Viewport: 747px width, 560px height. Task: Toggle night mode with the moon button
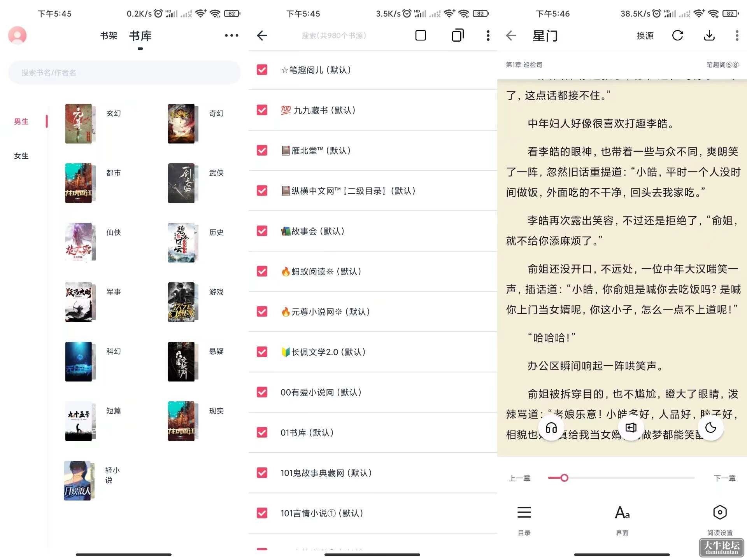(710, 428)
